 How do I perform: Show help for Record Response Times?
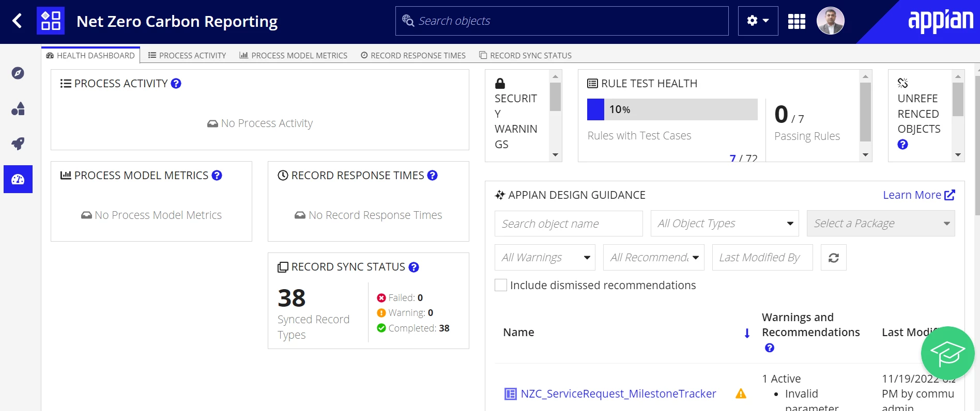433,176
